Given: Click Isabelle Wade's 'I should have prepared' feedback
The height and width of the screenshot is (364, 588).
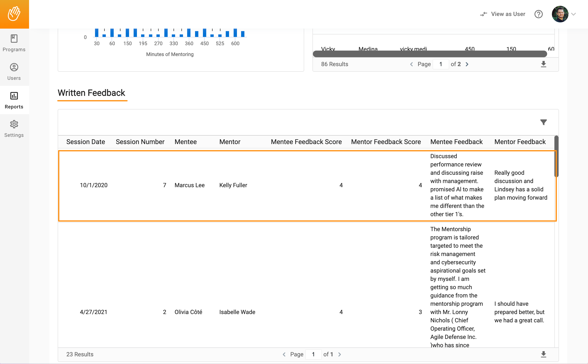Looking at the screenshot, I should point(519,312).
